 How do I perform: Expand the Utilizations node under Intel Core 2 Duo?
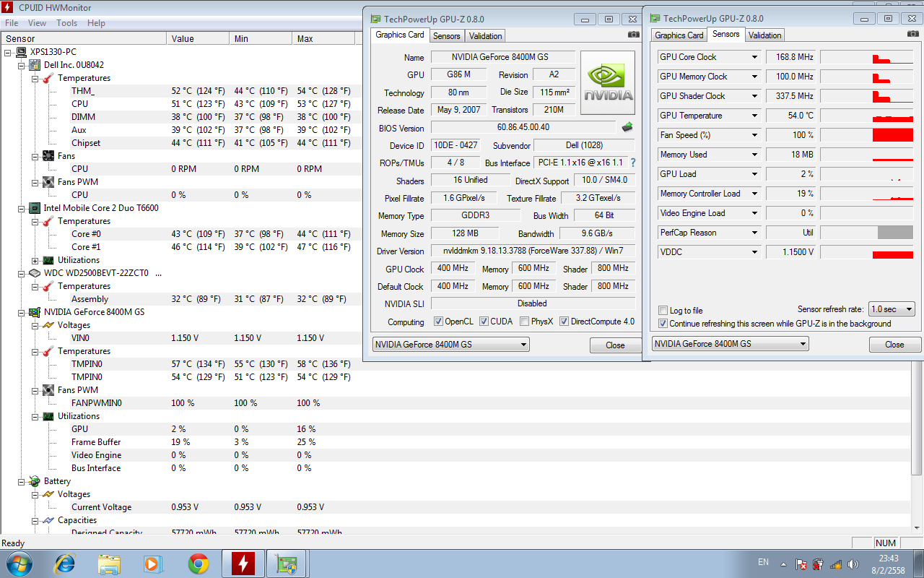click(35, 260)
